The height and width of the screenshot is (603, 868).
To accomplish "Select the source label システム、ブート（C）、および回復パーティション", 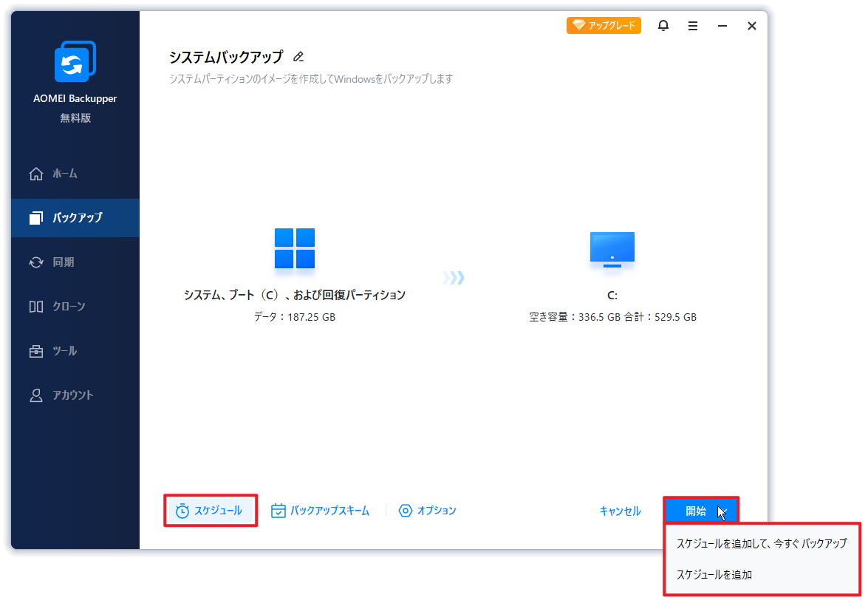I will tap(295, 295).
